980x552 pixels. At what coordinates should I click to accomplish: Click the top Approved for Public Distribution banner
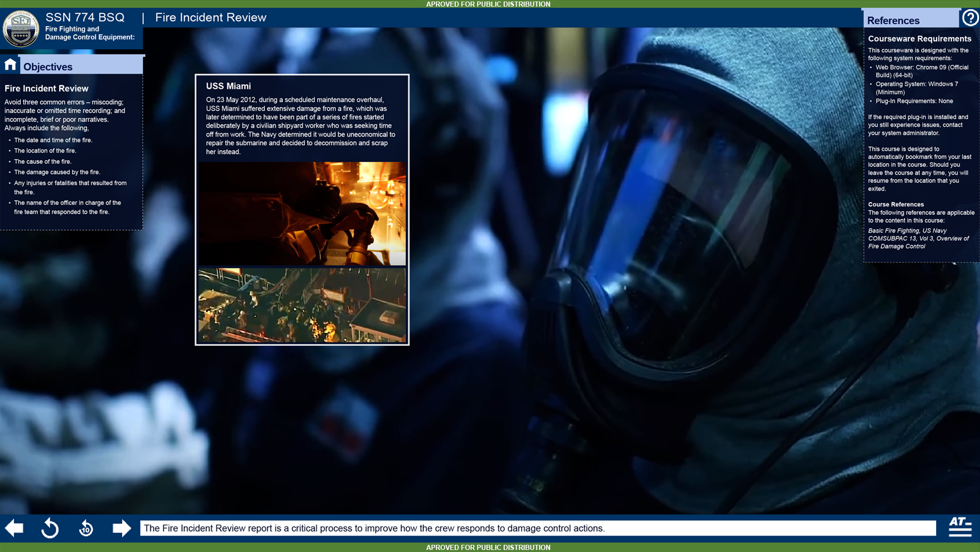coord(488,4)
